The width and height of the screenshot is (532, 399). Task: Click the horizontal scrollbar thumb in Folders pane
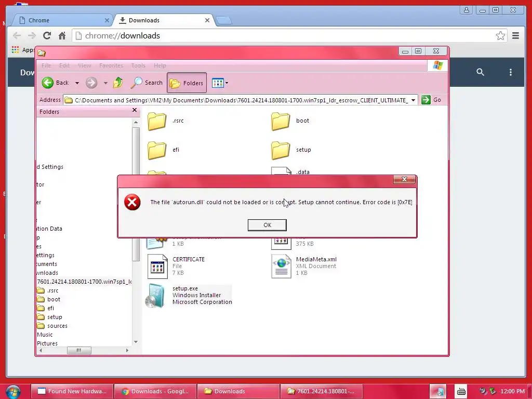coord(79,351)
